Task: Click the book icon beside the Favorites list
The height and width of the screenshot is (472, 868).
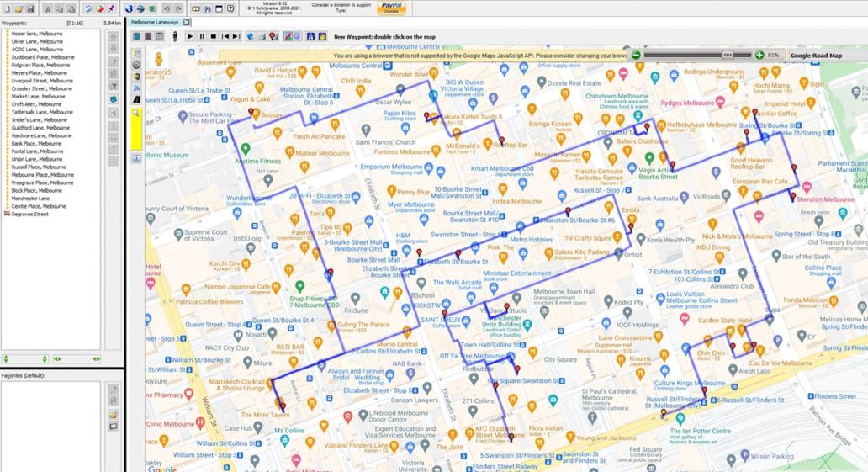Action: tap(113, 426)
